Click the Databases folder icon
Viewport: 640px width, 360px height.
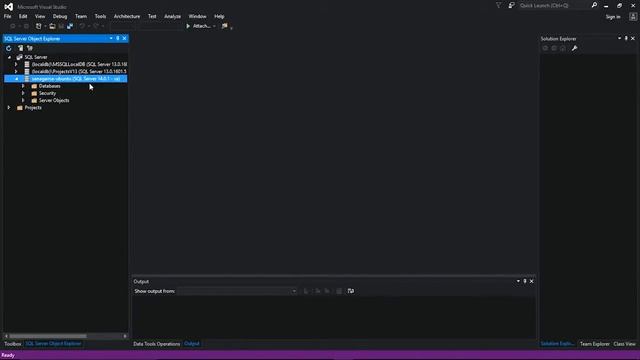point(34,86)
